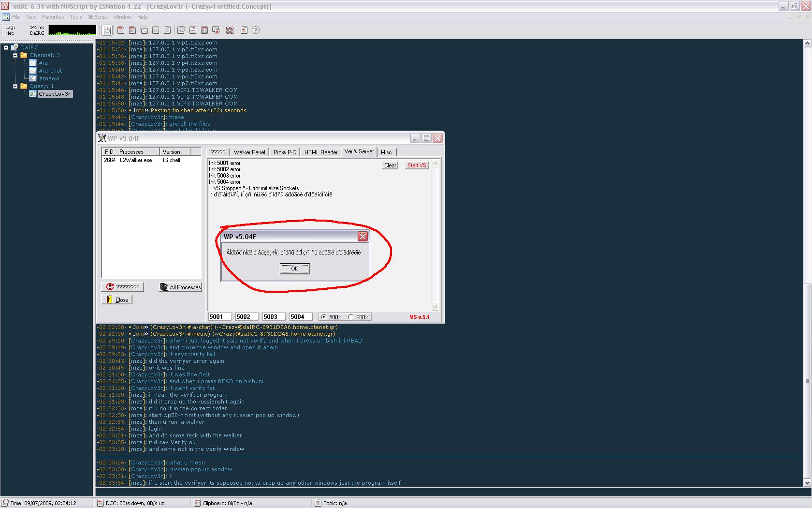The height and width of the screenshot is (508, 812).
Task: Collapse the Channel: 3 folder
Action: point(15,55)
